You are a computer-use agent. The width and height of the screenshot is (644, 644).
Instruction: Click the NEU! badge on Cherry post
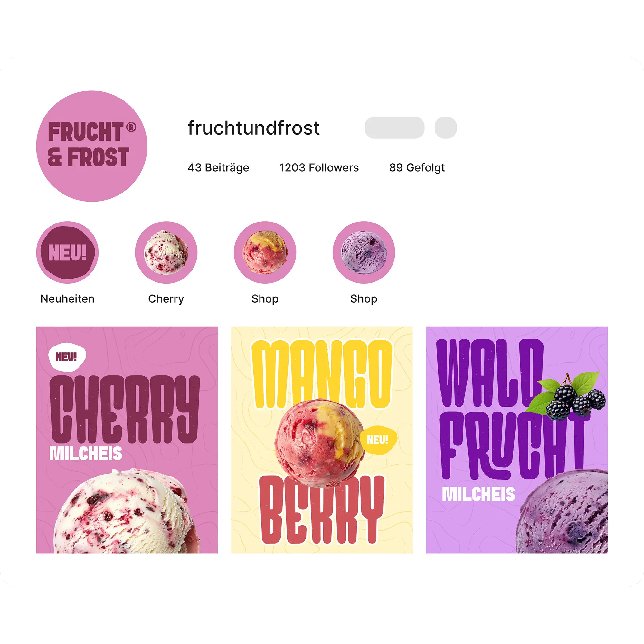[67, 357]
